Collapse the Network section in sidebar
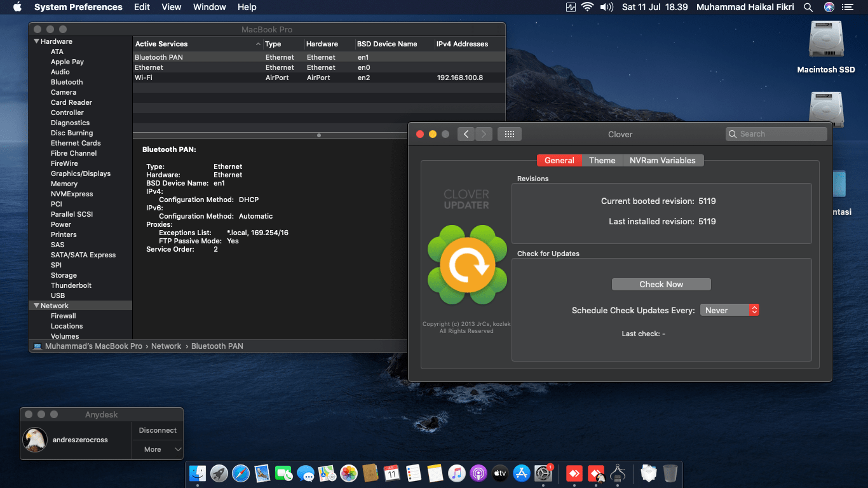Screen dimensions: 868x488 37,306
